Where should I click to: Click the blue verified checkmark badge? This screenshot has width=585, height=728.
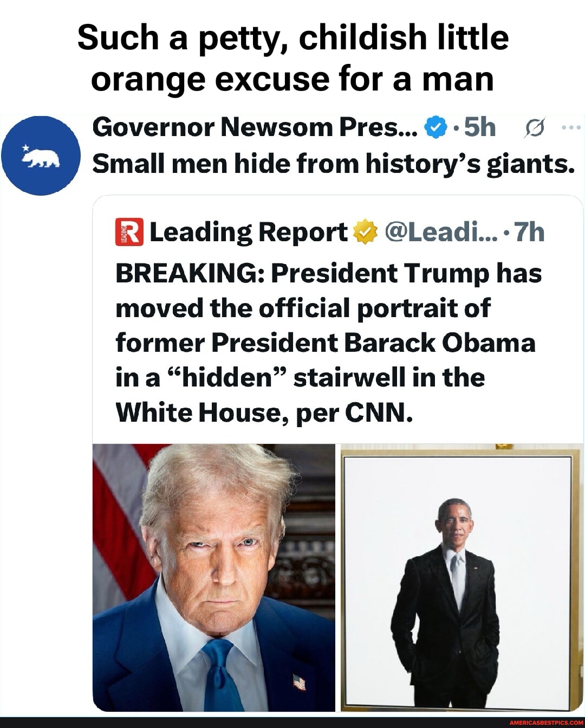437,128
